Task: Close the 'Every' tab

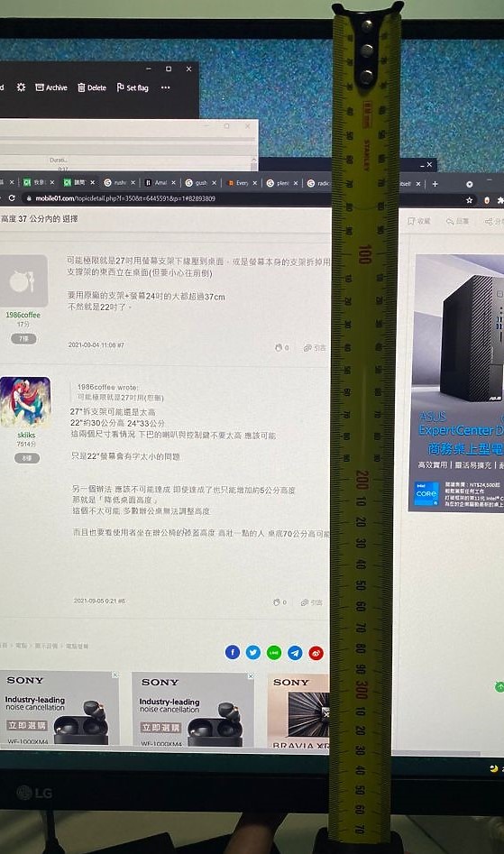Action: pos(254,183)
